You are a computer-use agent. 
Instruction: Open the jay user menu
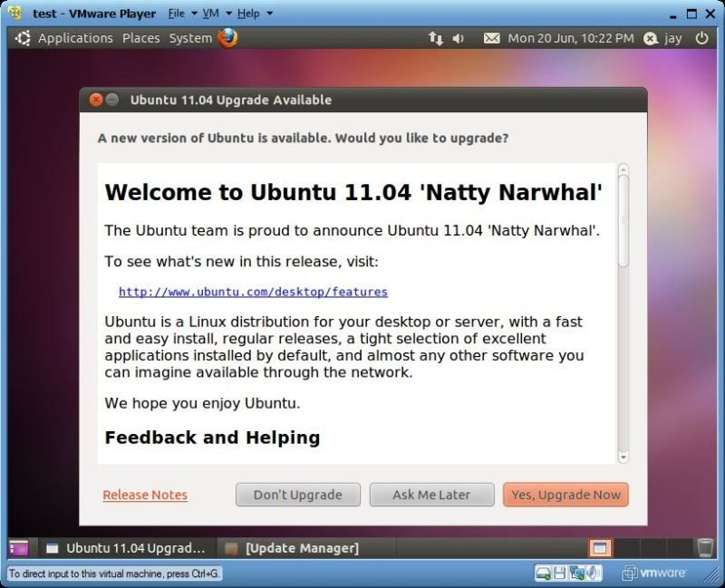(672, 38)
